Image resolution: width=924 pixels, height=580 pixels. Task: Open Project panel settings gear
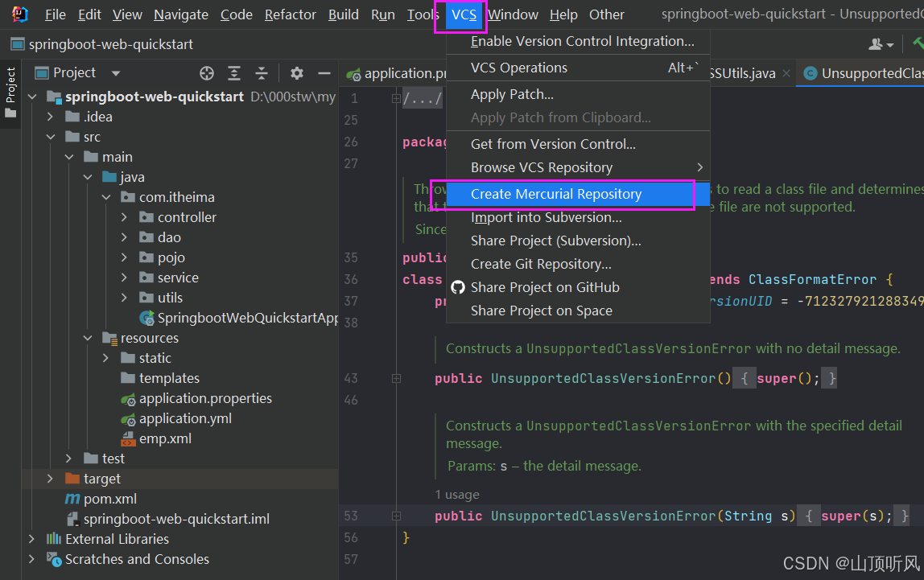coord(297,73)
